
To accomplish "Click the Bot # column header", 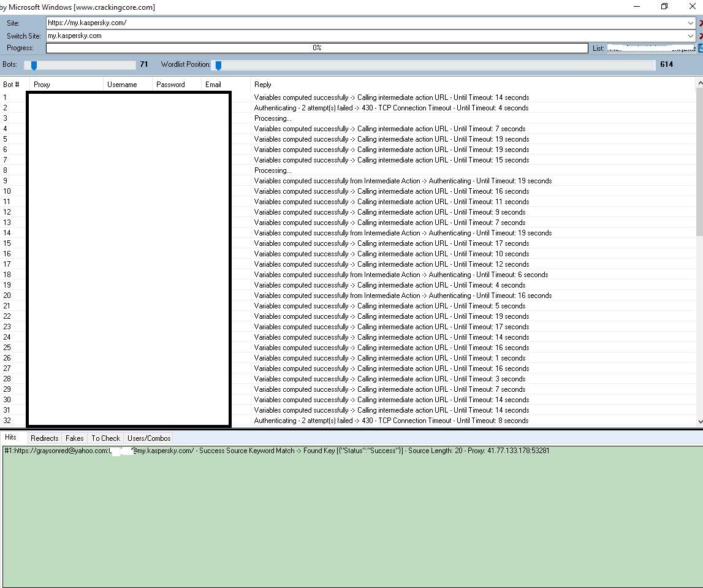I will click(x=11, y=85).
